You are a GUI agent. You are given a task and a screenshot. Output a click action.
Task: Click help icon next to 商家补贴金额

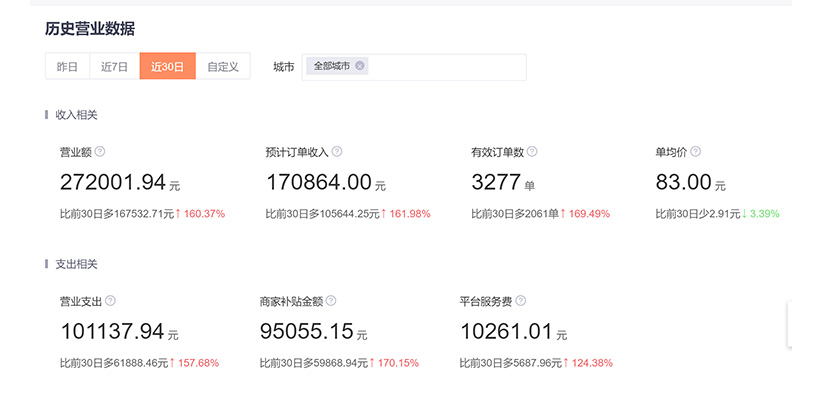(331, 301)
